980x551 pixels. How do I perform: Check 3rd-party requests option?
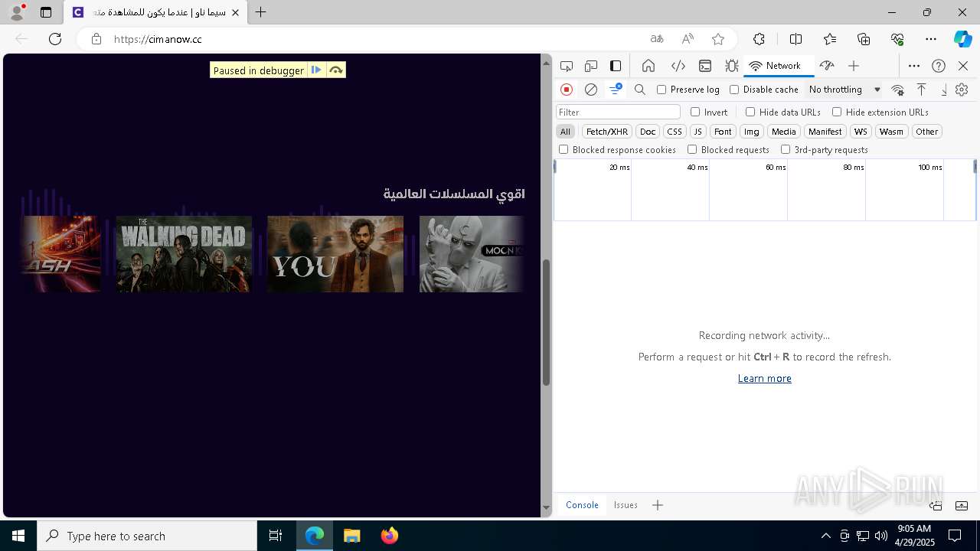point(786,149)
